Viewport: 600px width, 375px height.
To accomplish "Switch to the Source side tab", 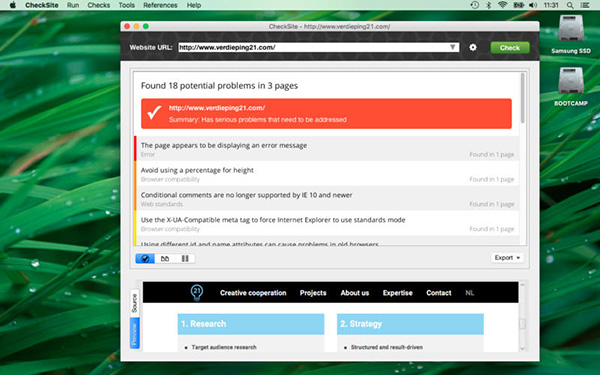I will tap(135, 303).
